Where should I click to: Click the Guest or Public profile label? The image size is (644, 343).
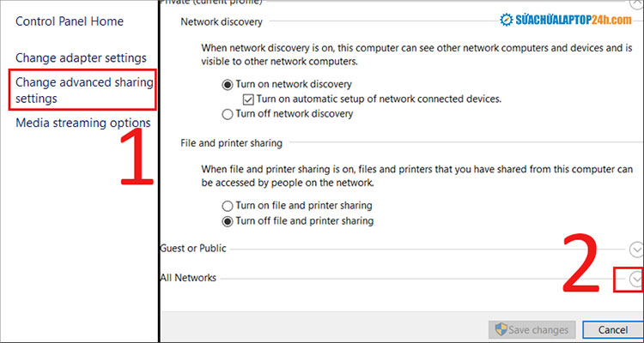pyautogui.click(x=194, y=249)
